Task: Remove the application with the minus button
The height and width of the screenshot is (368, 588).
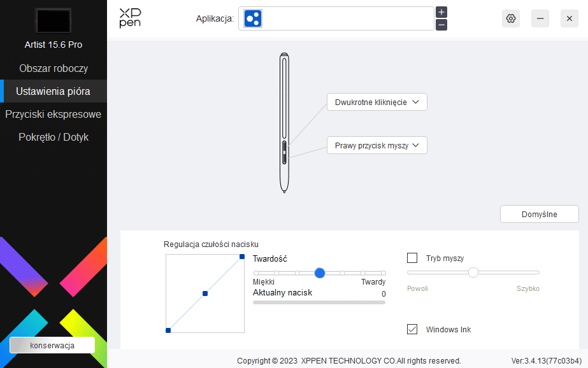Action: click(x=441, y=25)
